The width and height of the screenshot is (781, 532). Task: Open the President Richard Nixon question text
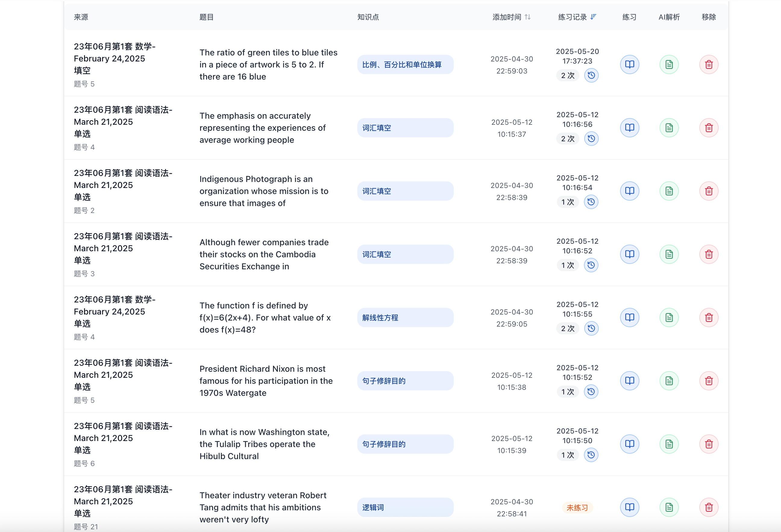[x=266, y=381]
